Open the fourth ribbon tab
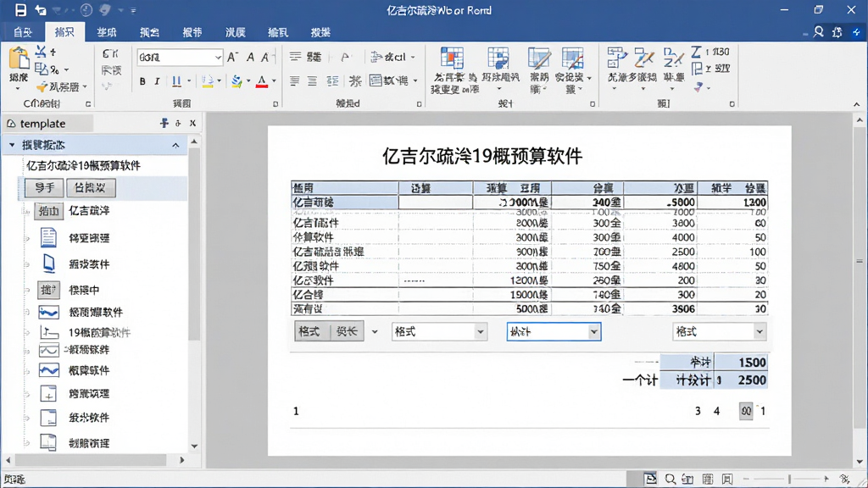The width and height of the screenshot is (868, 488). [x=149, y=32]
